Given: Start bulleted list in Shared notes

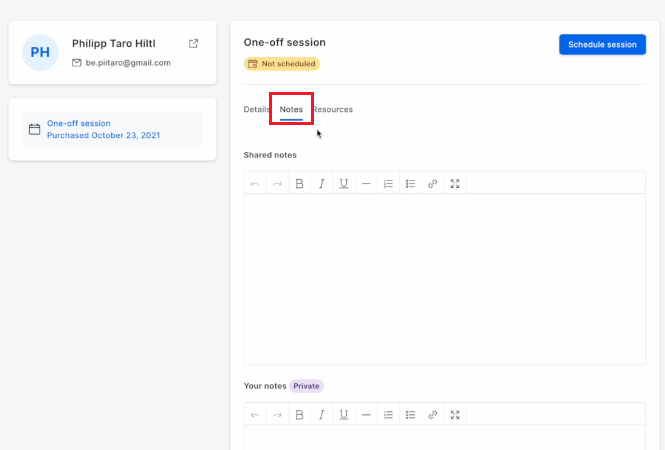Looking at the screenshot, I should pos(411,184).
